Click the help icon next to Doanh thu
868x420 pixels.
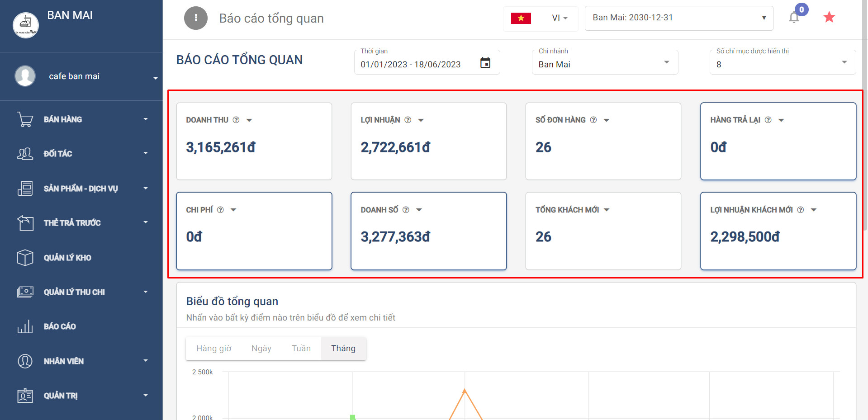point(236,120)
